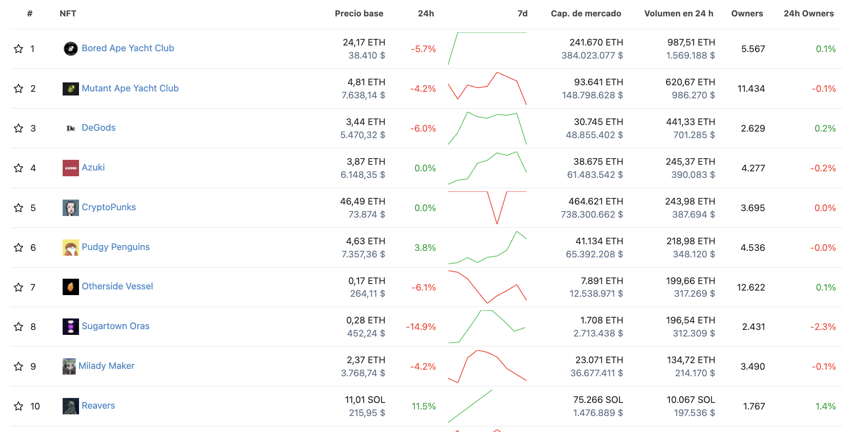Viewport: 868px width, 432px height.
Task: Open the Milady Maker collection link
Action: [106, 366]
